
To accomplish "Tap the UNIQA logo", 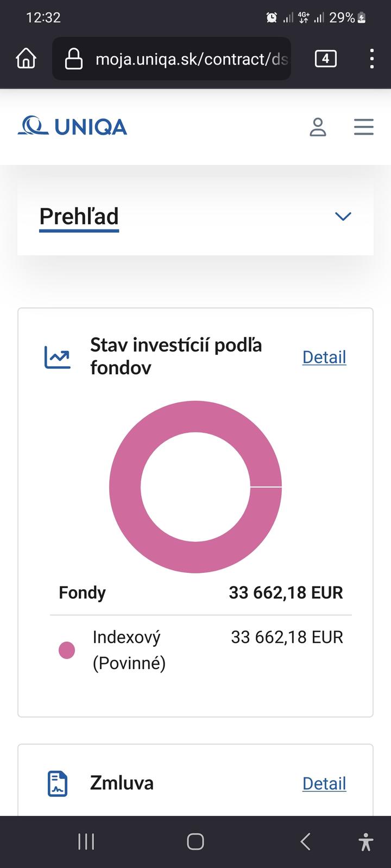I will pos(73,126).
